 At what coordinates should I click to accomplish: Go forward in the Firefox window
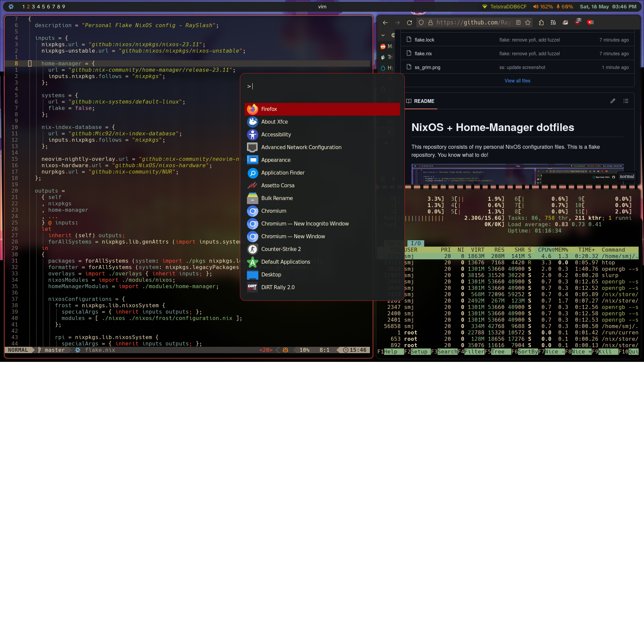397,22
